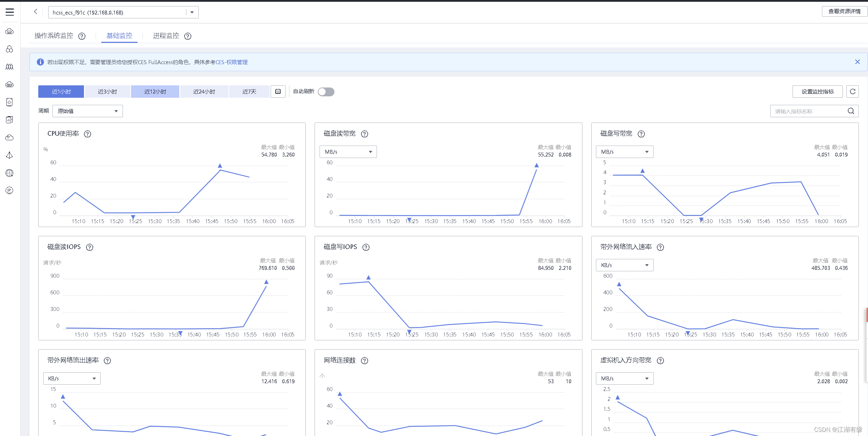Click the 设置监控指标 button
The width and height of the screenshot is (868, 436).
(x=817, y=91)
